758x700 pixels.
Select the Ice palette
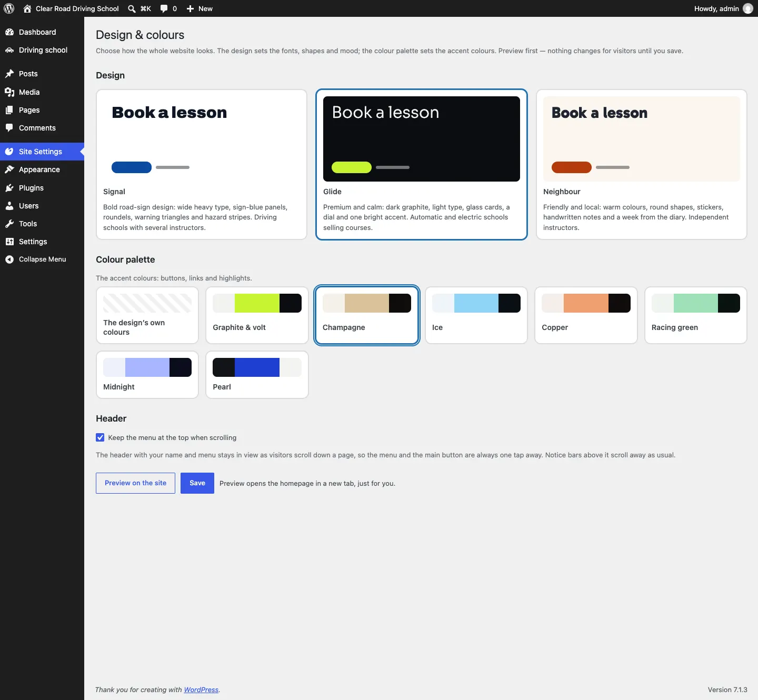pos(476,315)
